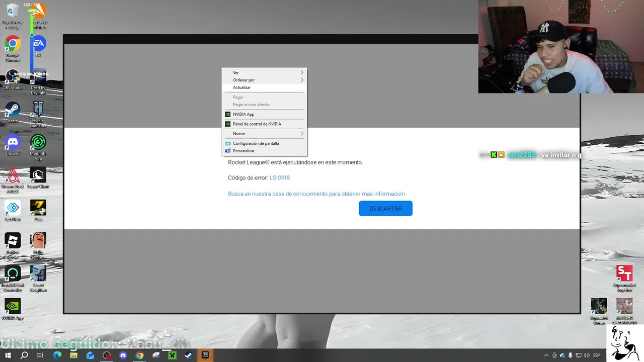Image resolution: width=644 pixels, height=362 pixels.
Task: Expand the Ordenar por submenu
Action: click(x=264, y=80)
